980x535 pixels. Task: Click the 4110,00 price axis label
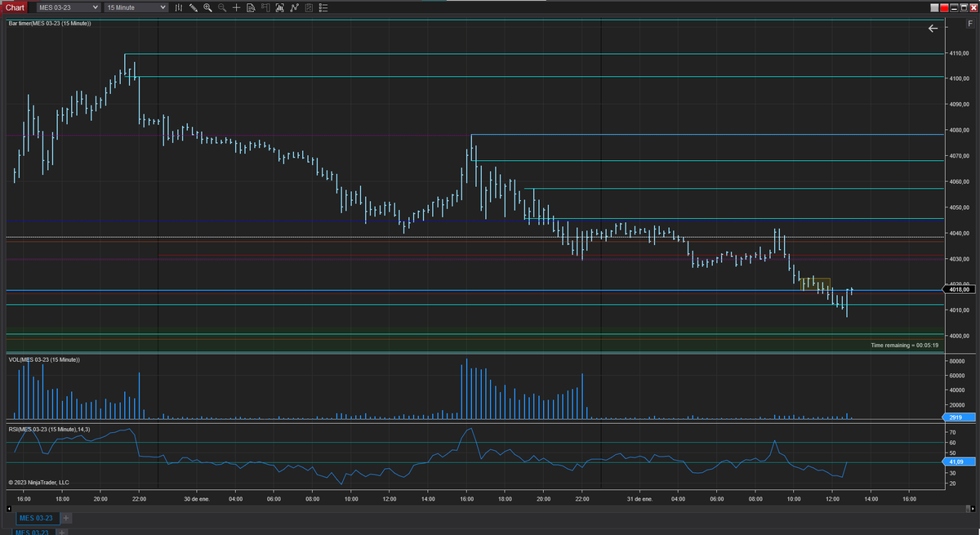(959, 53)
